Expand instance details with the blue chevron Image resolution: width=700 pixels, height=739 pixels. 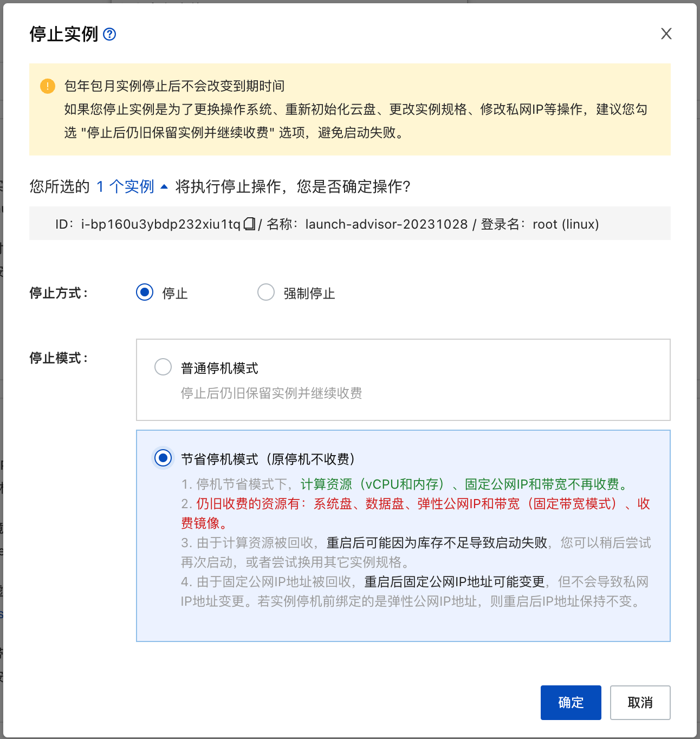[164, 186]
